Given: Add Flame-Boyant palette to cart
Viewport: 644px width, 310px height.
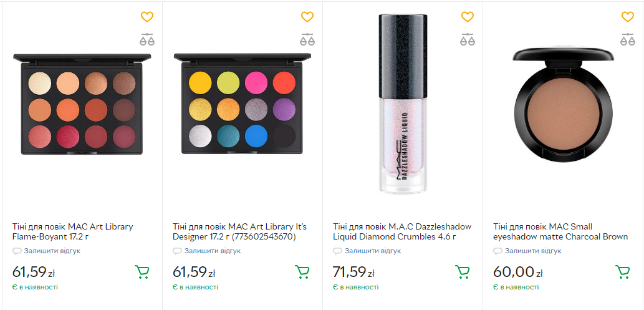Looking at the screenshot, I should [x=142, y=272].
